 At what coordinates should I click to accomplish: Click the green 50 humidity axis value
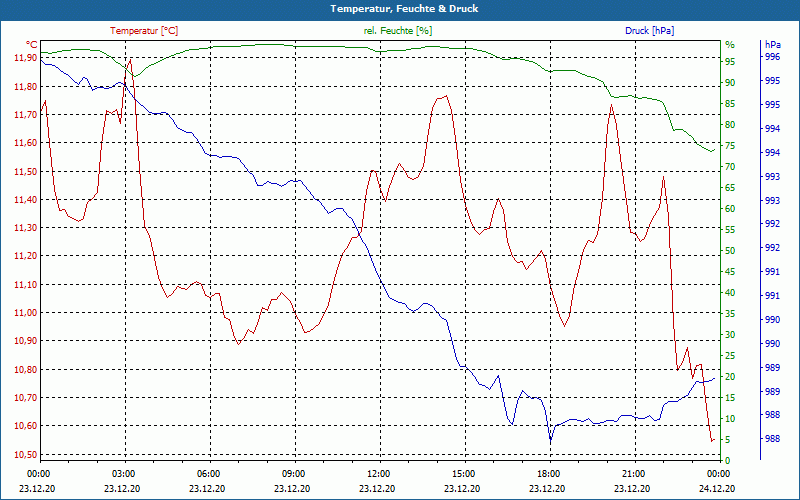point(730,251)
